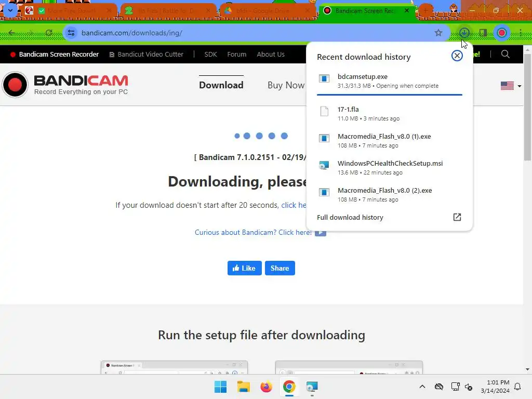The image size is (532, 399).
Task: Click the bdcamsetup.exe download progress bar
Action: point(390,95)
